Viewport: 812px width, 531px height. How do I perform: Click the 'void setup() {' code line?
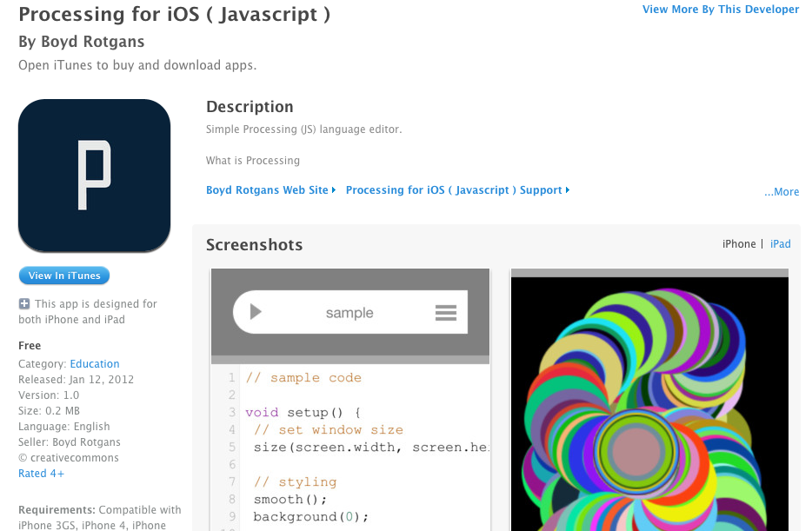tap(303, 413)
